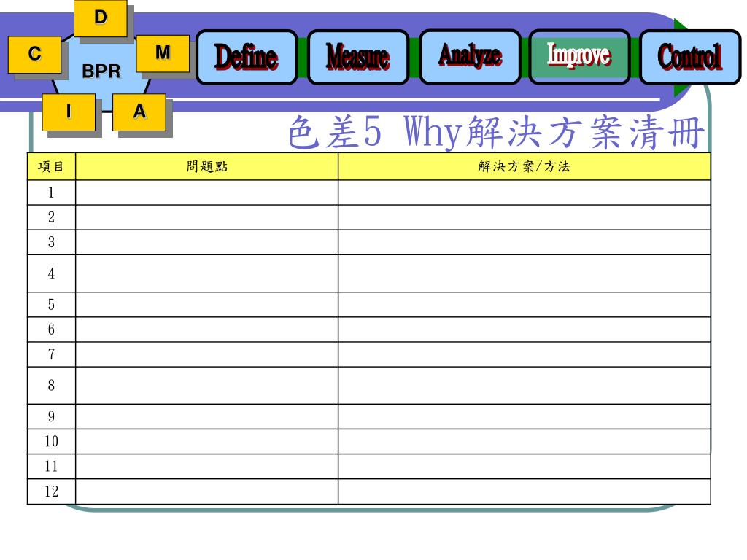Click the Control phase button
The width and height of the screenshot is (747, 560).
690,57
